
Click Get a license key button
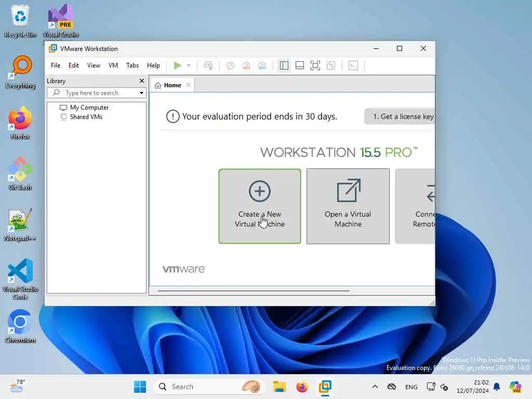coord(400,117)
